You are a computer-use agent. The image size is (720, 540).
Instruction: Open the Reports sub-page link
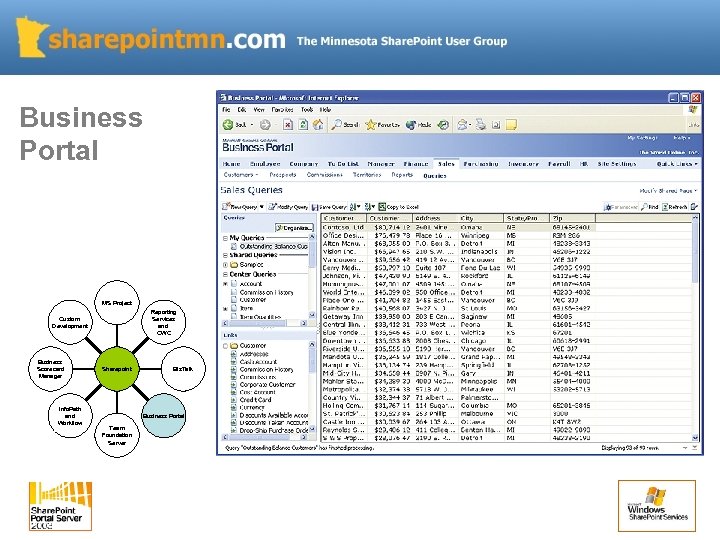click(402, 175)
